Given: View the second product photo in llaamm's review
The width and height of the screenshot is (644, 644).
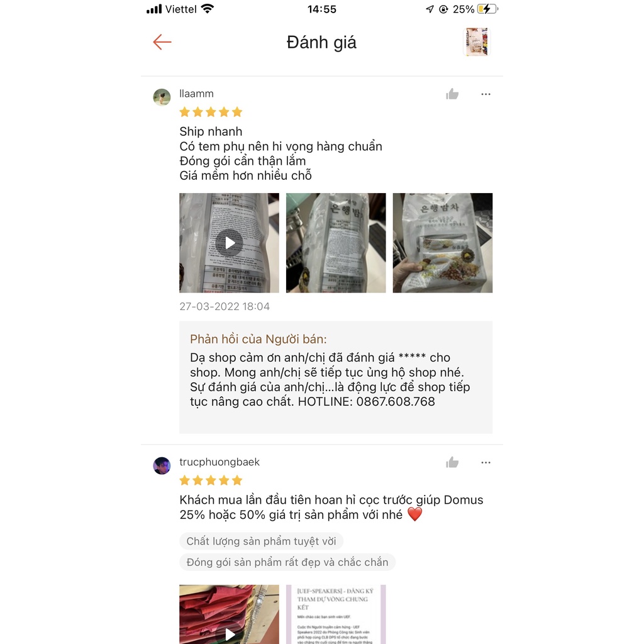Looking at the screenshot, I should tap(336, 243).
